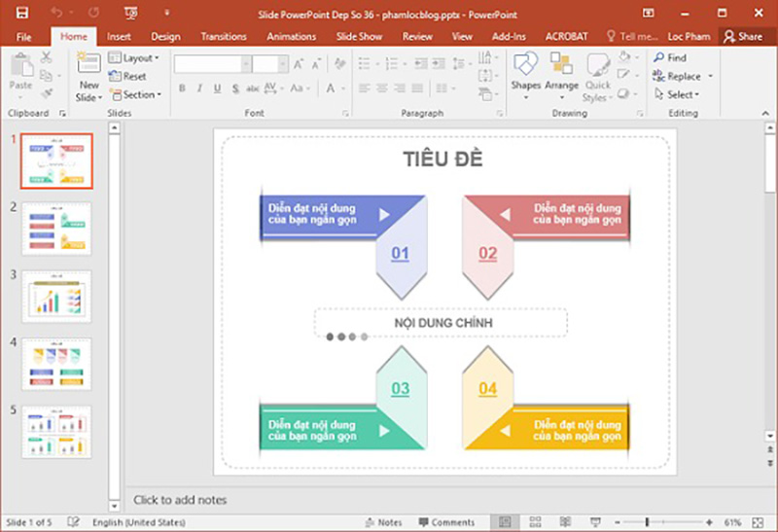Start Slide Show from status bar
Screen dimensions: 778x532
595,521
